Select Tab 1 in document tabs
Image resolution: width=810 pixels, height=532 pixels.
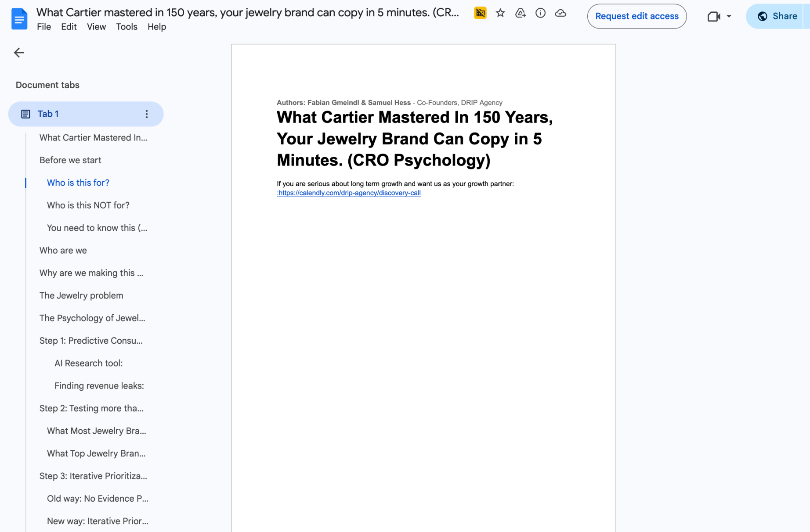pyautogui.click(x=86, y=114)
